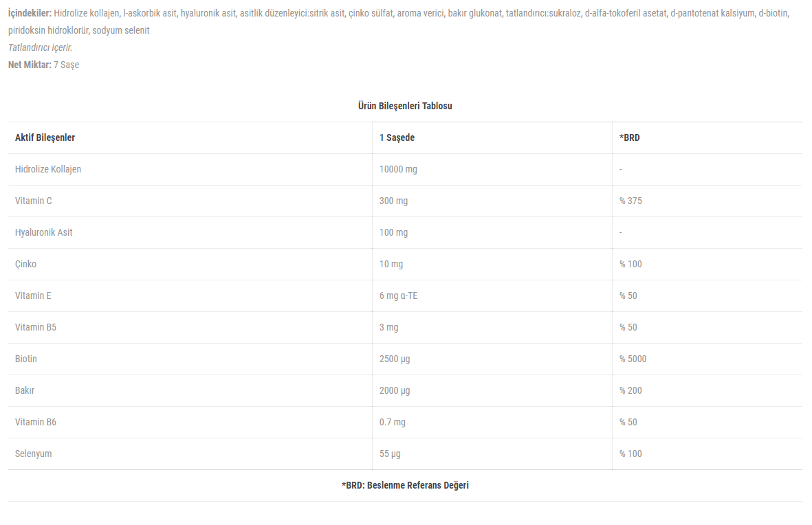This screenshot has height=525, width=812.
Task: Click the '*BRD' column header
Action: click(x=629, y=137)
